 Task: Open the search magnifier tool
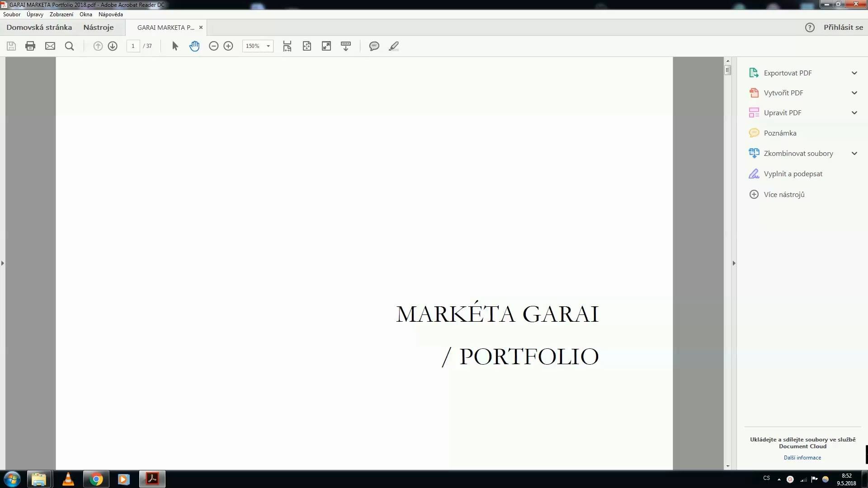click(69, 46)
